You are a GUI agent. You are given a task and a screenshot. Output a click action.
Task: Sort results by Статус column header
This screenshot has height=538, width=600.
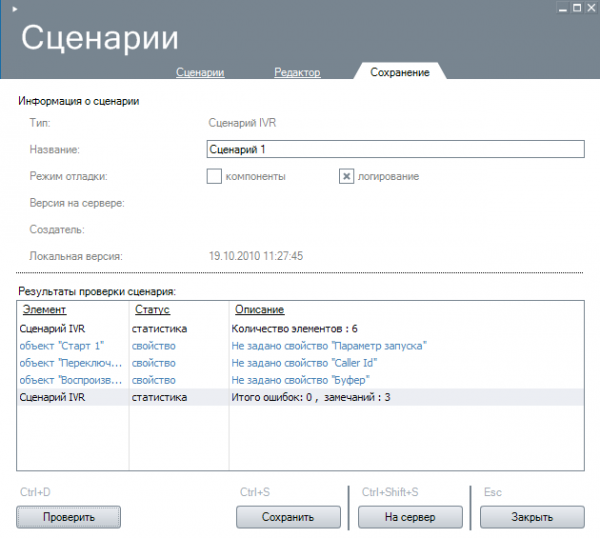click(150, 310)
